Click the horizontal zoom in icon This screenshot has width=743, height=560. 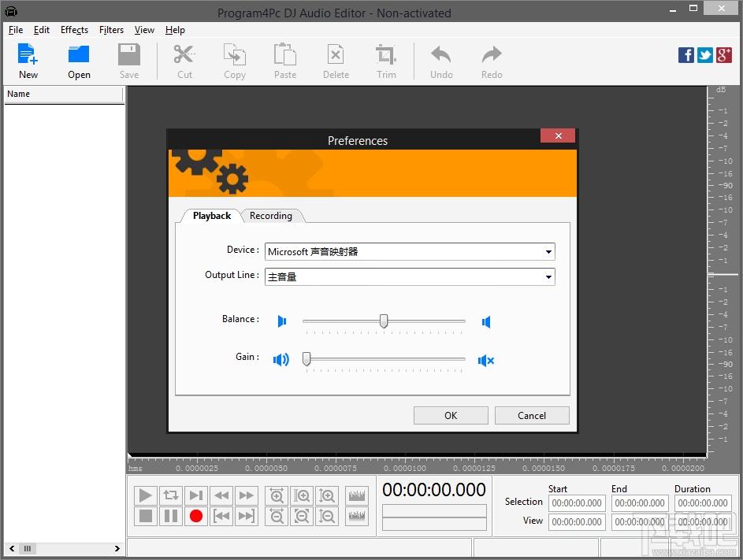277,495
